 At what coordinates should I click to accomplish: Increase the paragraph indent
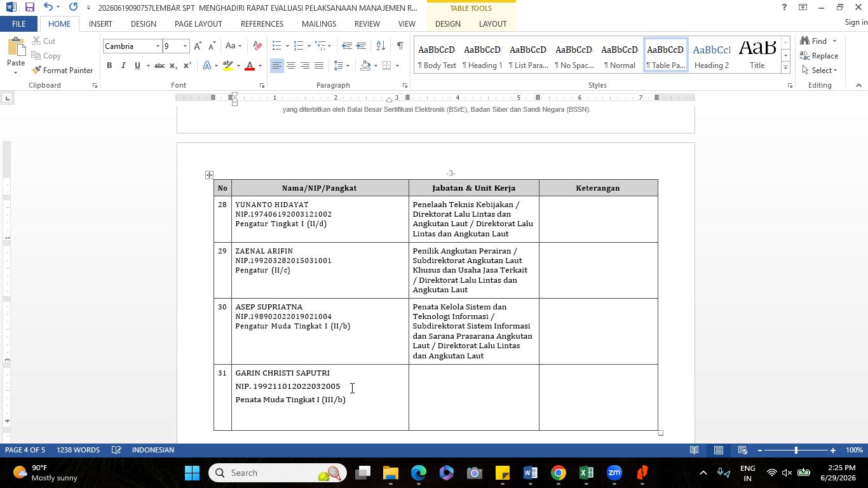click(361, 46)
